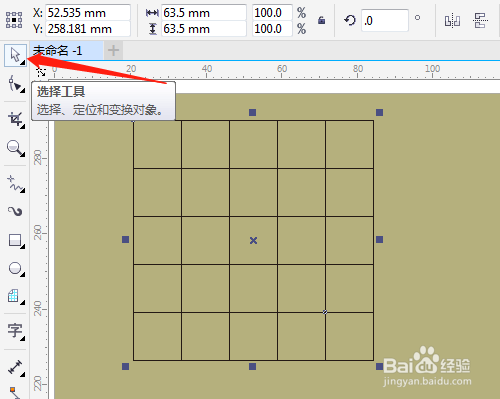Open the Zoom tool flyout arrow
500x399 pixels.
pyautogui.click(x=22, y=154)
